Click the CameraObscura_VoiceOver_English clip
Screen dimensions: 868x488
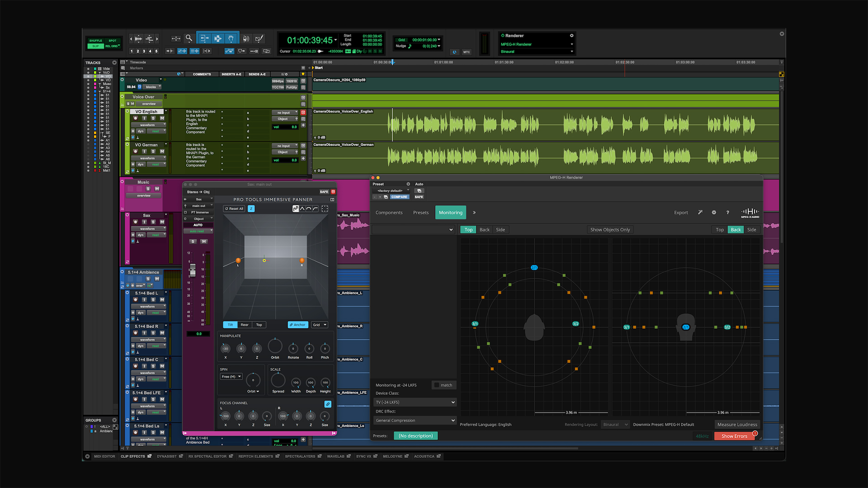click(545, 124)
